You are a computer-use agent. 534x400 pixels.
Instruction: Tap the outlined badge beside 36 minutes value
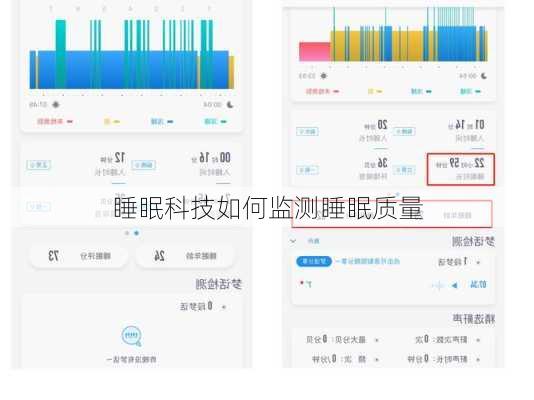coord(404,170)
